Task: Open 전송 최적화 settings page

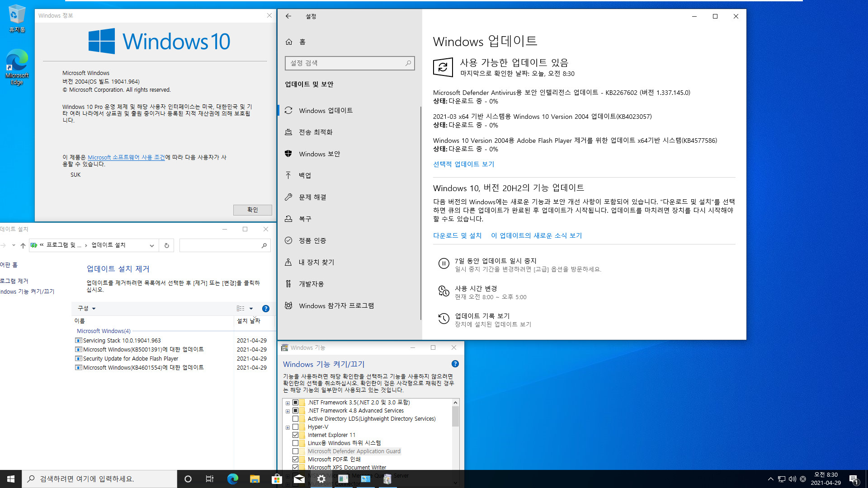Action: click(349, 132)
